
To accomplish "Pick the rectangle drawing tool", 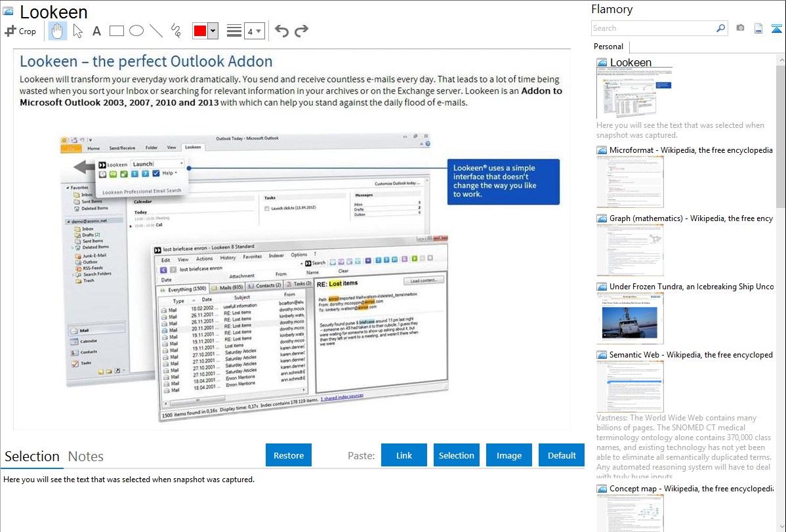I will [x=116, y=31].
